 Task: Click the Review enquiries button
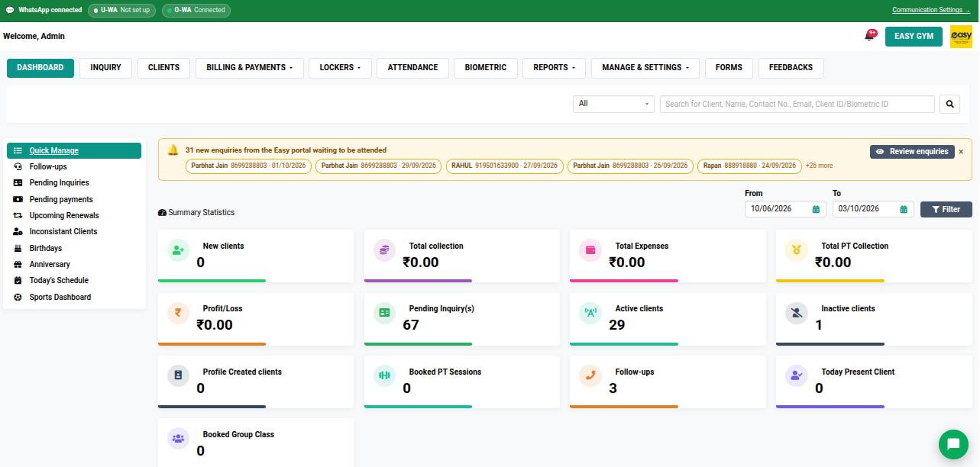coord(912,152)
